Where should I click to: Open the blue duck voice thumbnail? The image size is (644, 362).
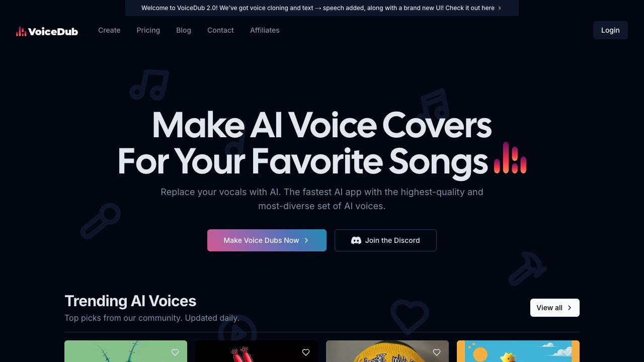click(518, 351)
